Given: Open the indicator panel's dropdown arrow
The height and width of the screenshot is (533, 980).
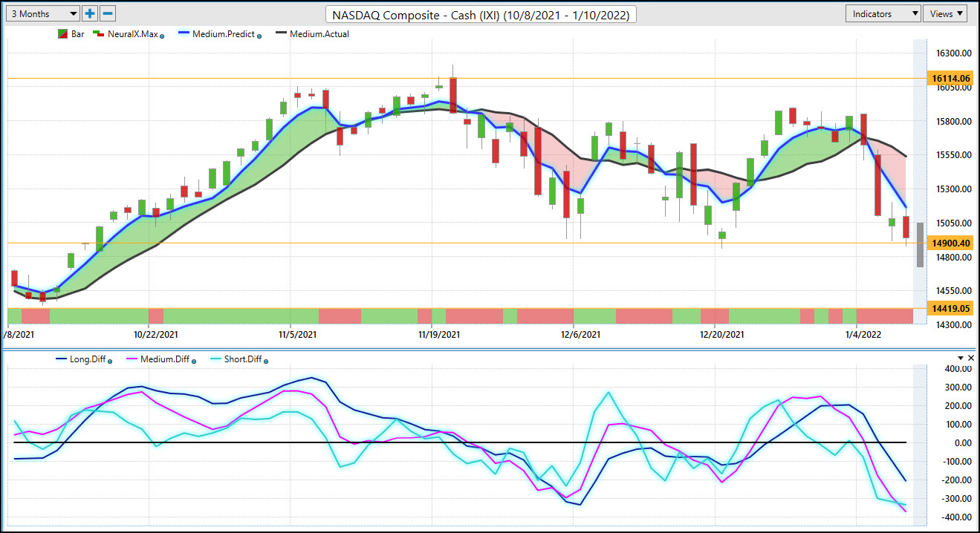Looking at the screenshot, I should pyautogui.click(x=959, y=358).
